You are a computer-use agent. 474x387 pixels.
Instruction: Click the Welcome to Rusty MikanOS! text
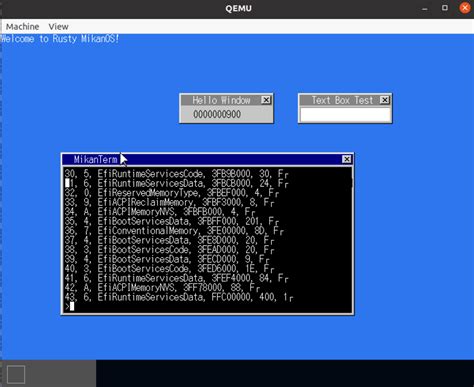click(x=60, y=39)
